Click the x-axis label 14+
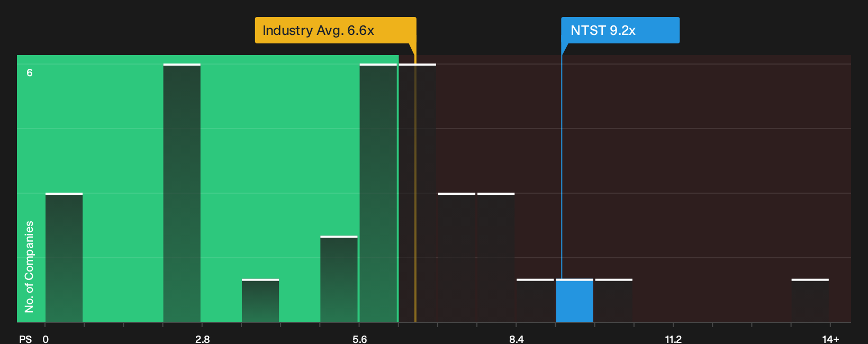Image resolution: width=868 pixels, height=344 pixels. coord(830,339)
